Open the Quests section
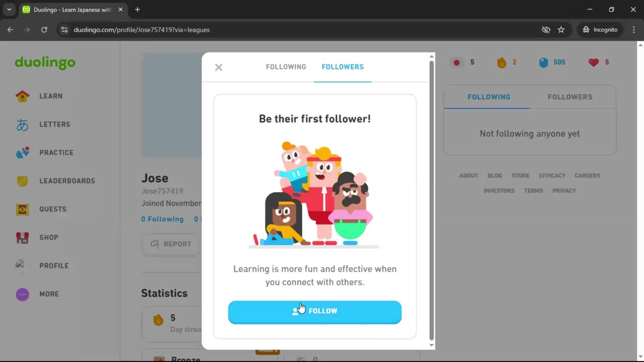Viewport: 644px width, 362px height. (x=52, y=209)
